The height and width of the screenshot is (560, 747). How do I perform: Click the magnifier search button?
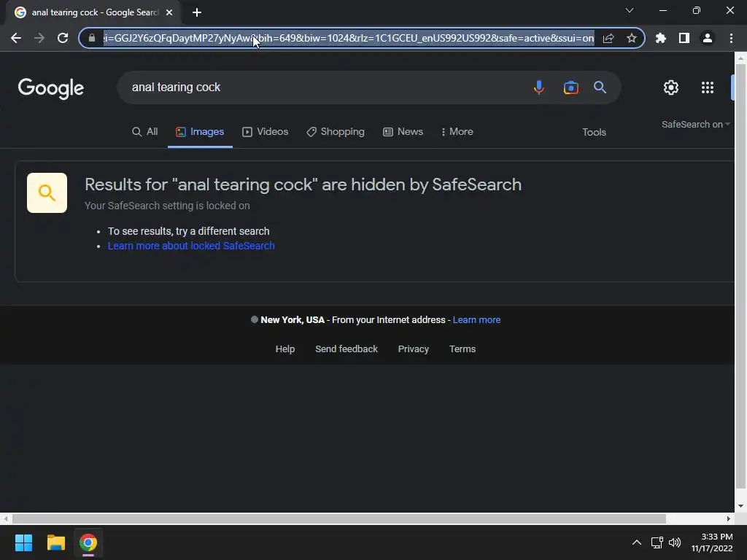tap(600, 87)
